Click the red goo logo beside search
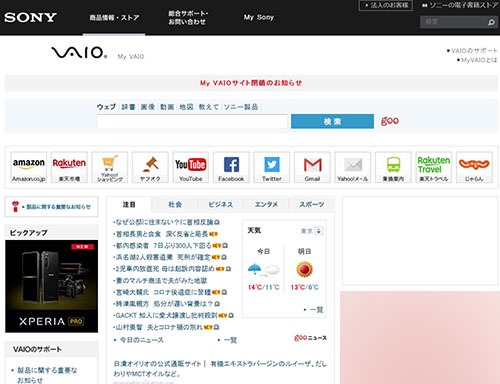This screenshot has height=384, width=500. (390, 121)
